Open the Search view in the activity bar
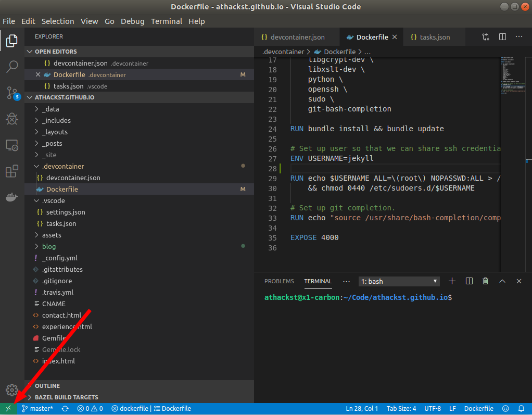The image size is (532, 415). (x=12, y=67)
